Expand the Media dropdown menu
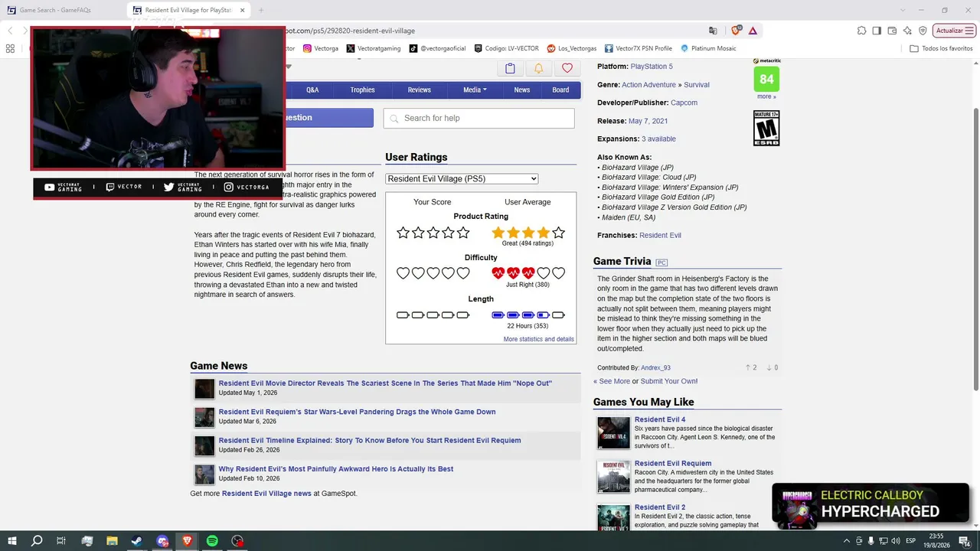Viewport: 980px width, 551px height. click(475, 90)
